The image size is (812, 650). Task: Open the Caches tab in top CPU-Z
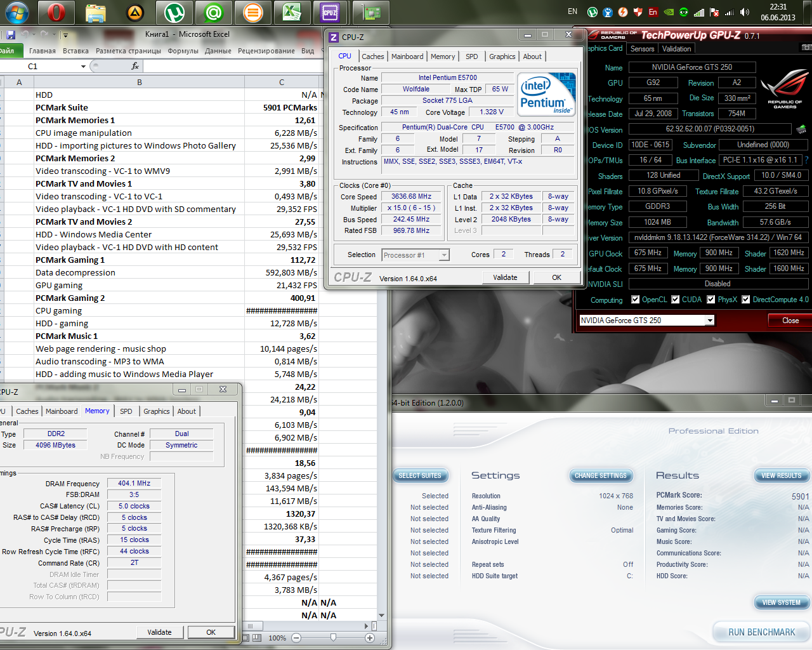373,56
